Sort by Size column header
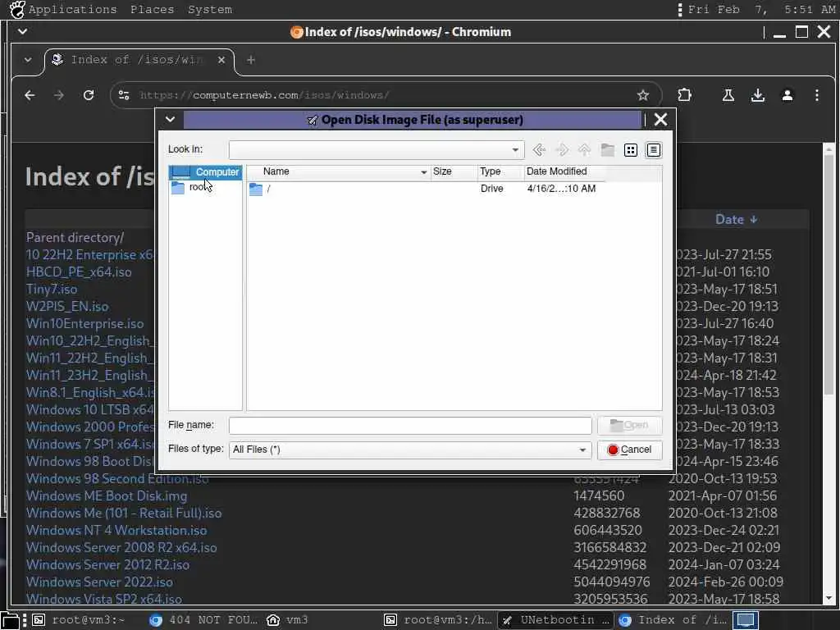Screen dimensions: 840x630 453,171
